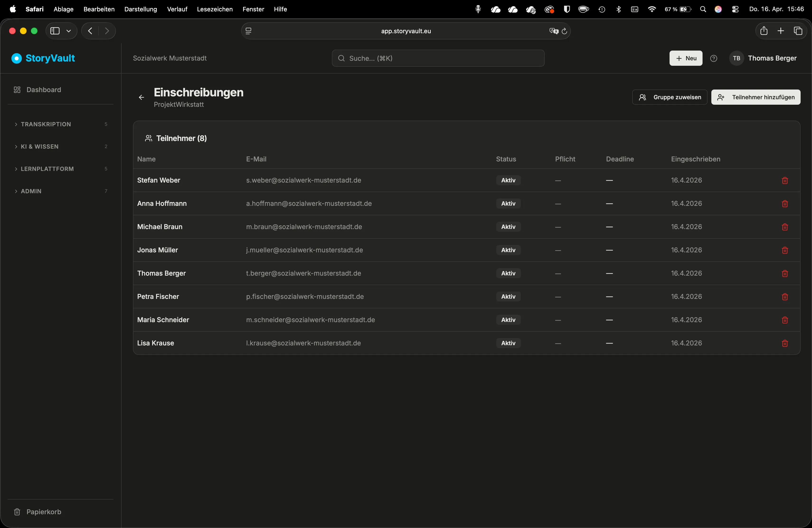Go back using the arrow beside Einschreibungen
The image size is (812, 528).
[x=141, y=98]
